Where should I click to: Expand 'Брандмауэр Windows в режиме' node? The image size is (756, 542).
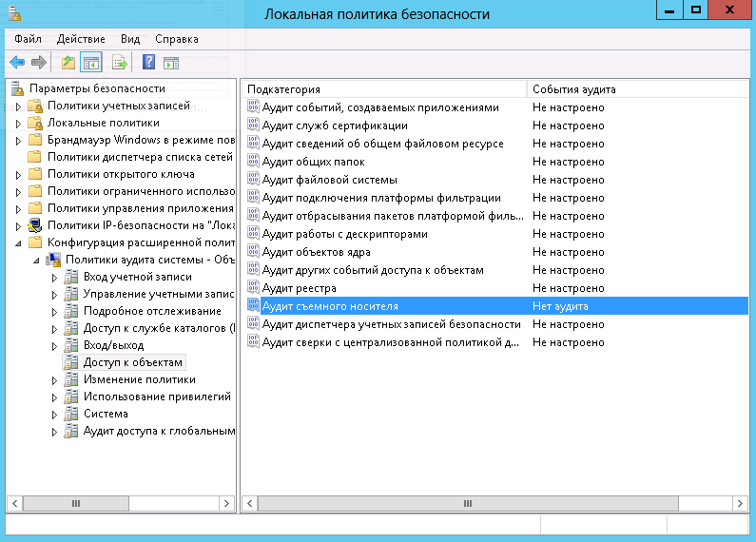18,141
